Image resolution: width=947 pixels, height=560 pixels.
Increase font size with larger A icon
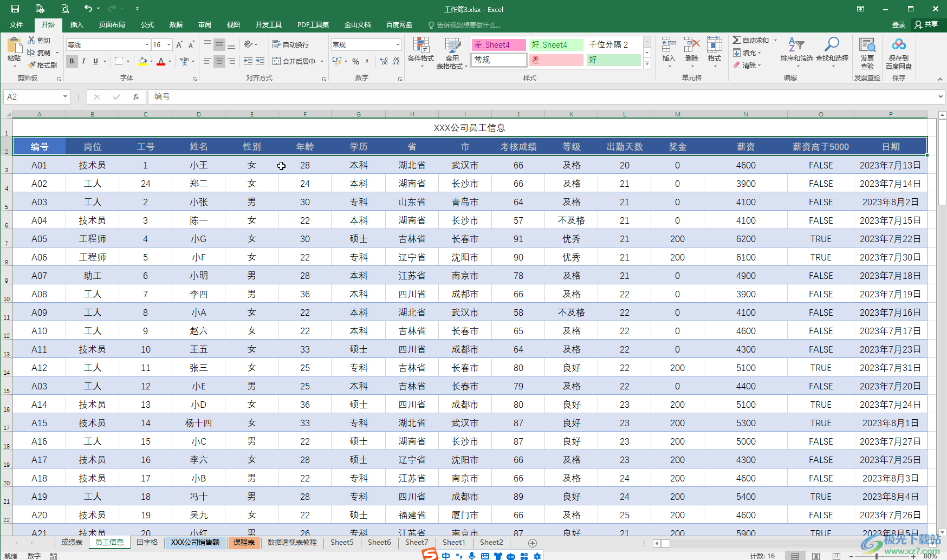[x=179, y=44]
